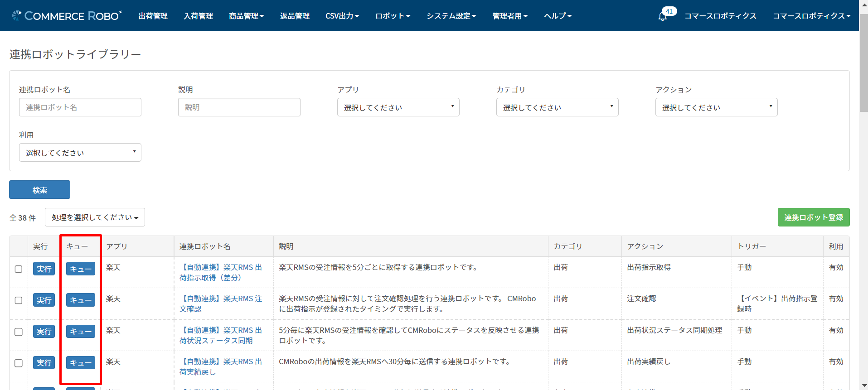This screenshot has height=390, width=868.
Task: Check the box for 楽天RMS 出荷指示取得 row
Action: click(19, 269)
